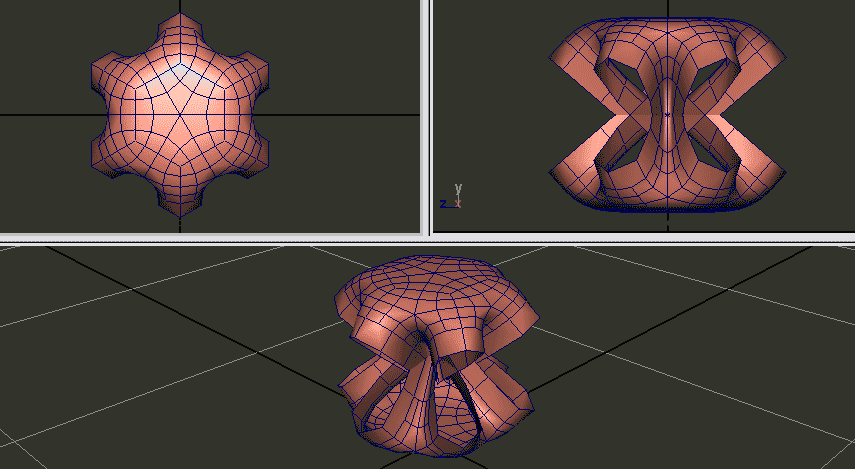Click the bottom lobe of the top-view mesh
This screenshot has height=469, width=855.
(x=180, y=204)
